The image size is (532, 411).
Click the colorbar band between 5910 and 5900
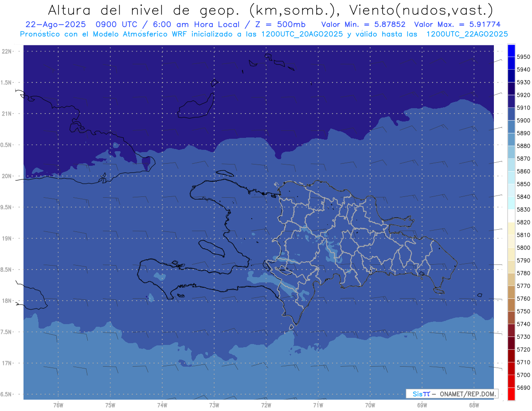point(511,114)
